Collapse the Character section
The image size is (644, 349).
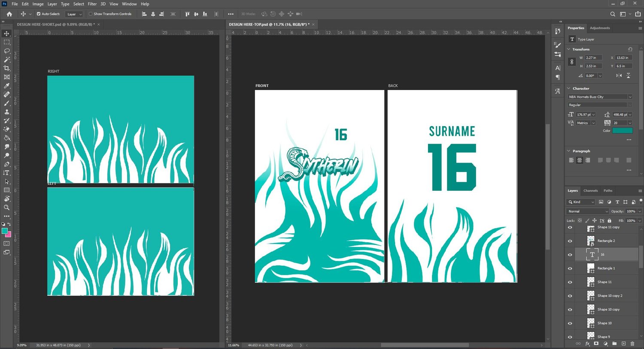[x=569, y=88]
